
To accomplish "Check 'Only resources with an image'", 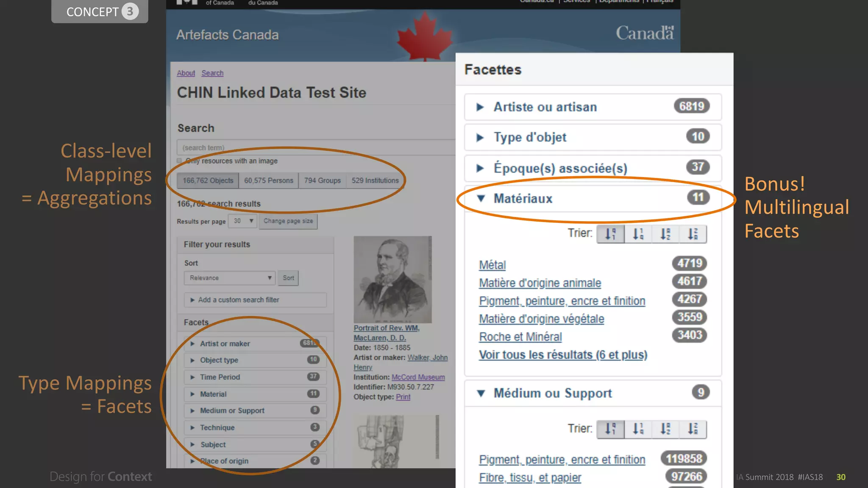I will click(179, 161).
